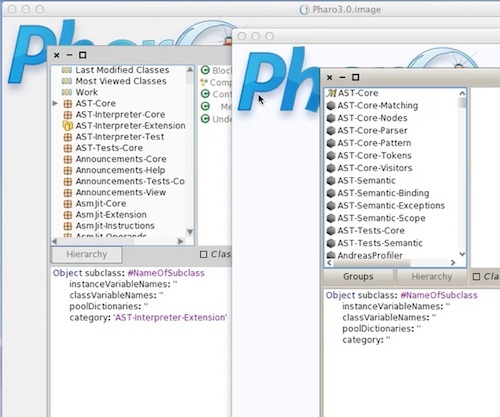Click the class icon beside Unde entry

[x=205, y=119]
